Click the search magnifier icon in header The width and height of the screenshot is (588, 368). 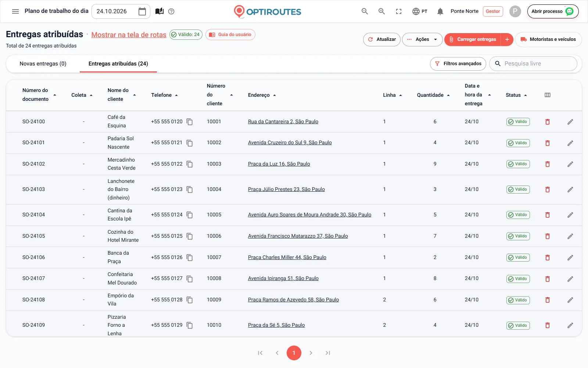point(365,11)
